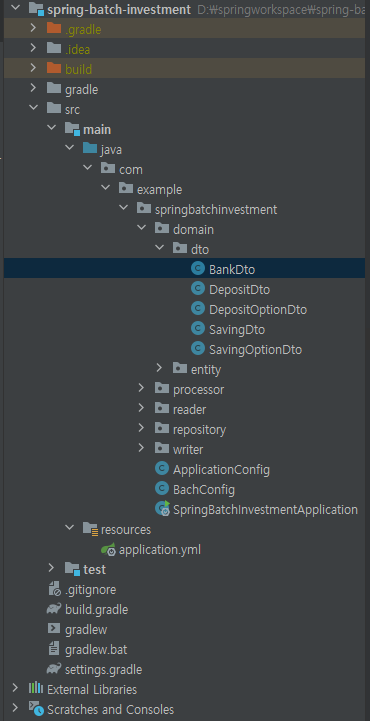Expand the entity package
The height and width of the screenshot is (721, 370).
coord(159,368)
